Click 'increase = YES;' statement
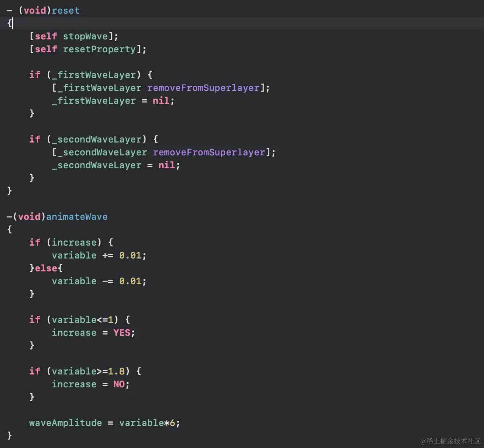The width and height of the screenshot is (484, 448). click(93, 333)
